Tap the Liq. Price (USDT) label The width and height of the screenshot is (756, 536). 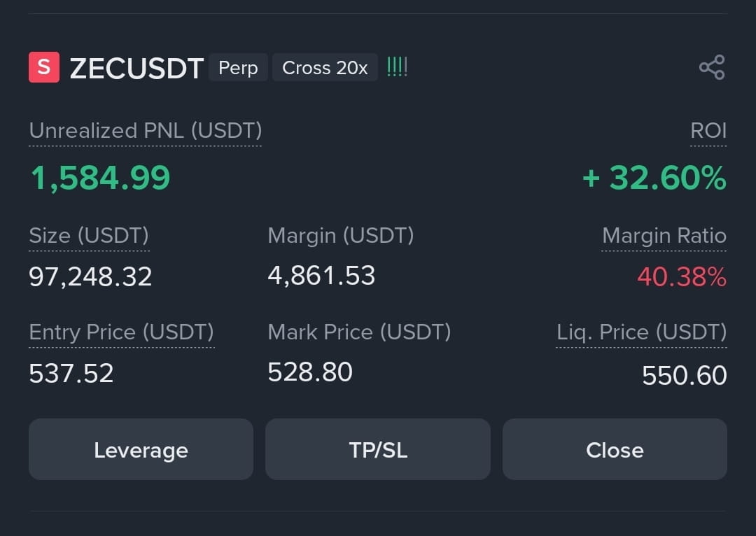[641, 332]
